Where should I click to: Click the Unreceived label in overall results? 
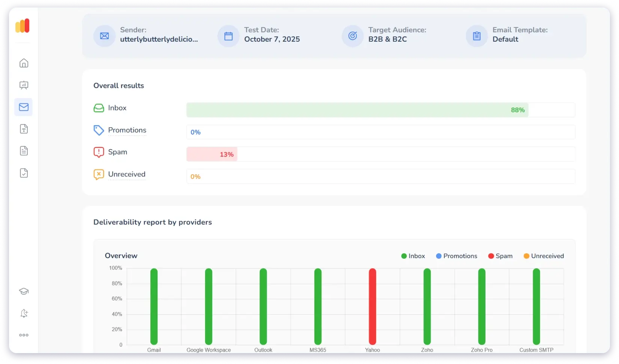[127, 174]
